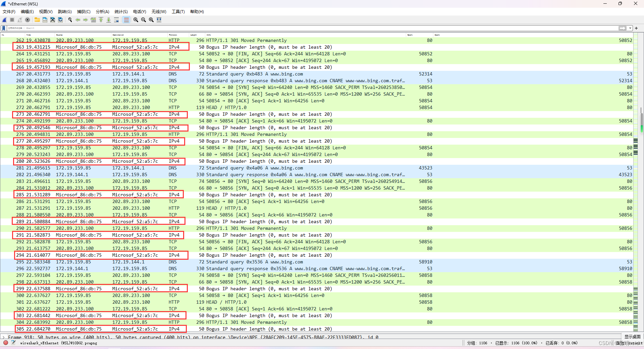This screenshot has height=349, width=644.
Task: Click packet counts 分组: 1106 in status bar
Action: 477,343
